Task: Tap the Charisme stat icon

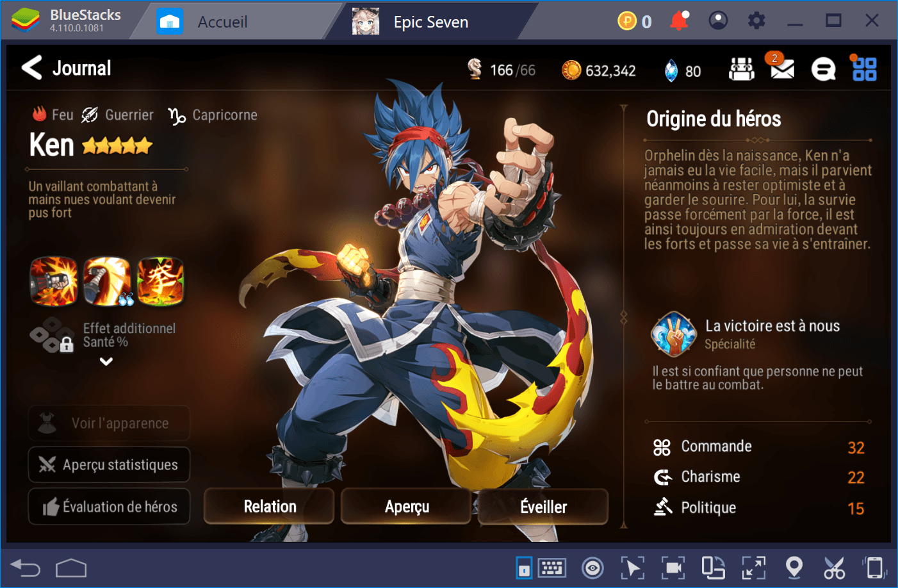Action: (x=662, y=477)
